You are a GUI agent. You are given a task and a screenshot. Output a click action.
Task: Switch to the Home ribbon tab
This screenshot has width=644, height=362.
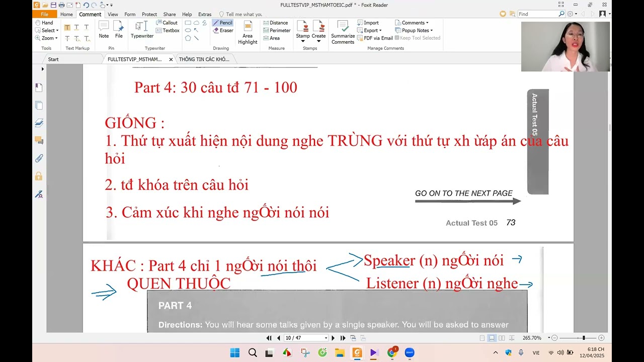point(66,14)
